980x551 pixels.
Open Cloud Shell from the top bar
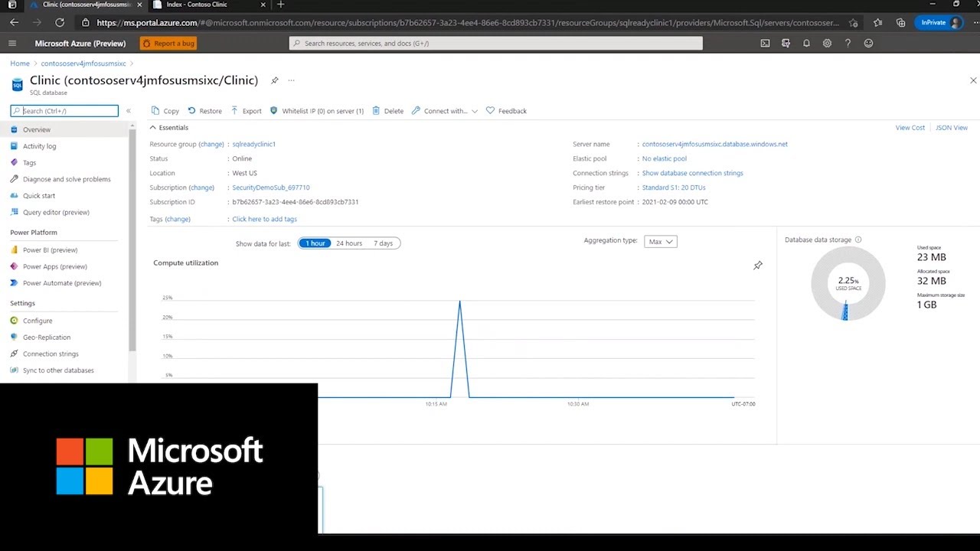(765, 44)
